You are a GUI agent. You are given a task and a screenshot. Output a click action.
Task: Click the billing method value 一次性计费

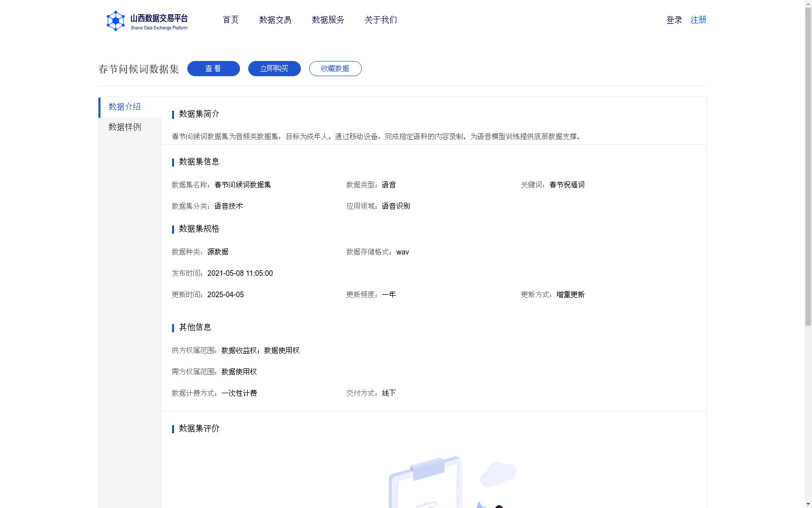click(239, 393)
